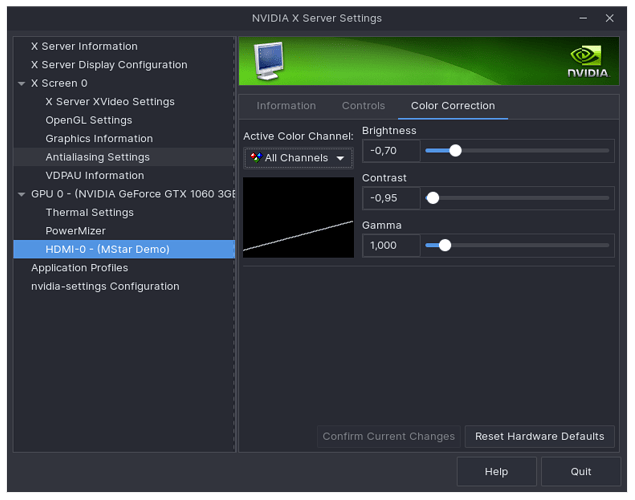Switch to the Information tab
Viewport: 635px width, 500px height.
coord(286,106)
